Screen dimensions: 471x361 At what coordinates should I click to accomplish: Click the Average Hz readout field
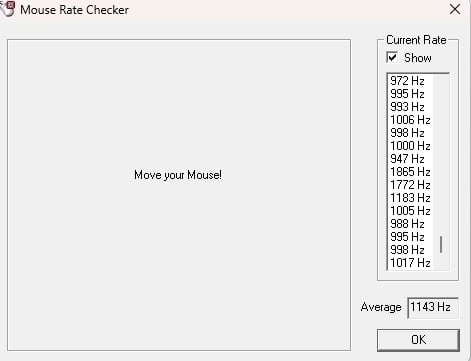(433, 307)
